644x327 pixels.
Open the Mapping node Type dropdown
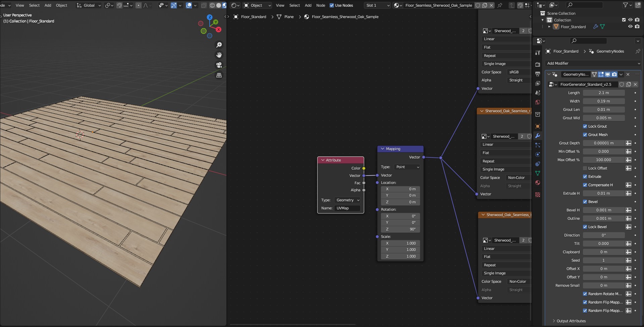(407, 167)
